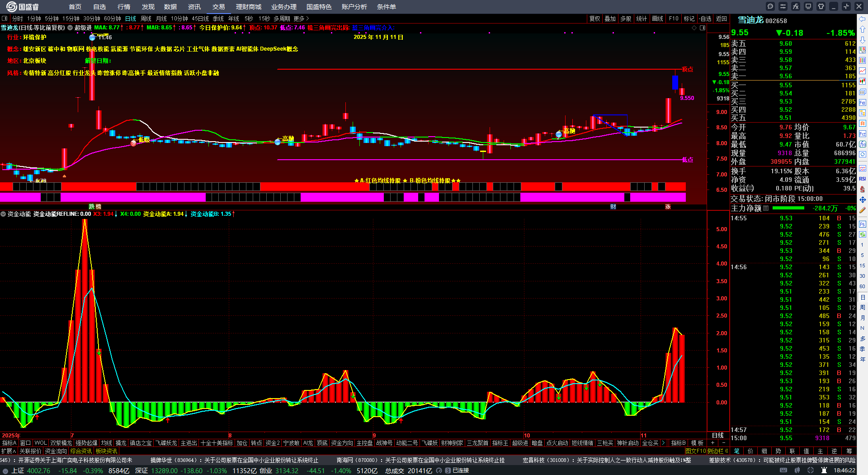Open the skin shirt icon in title bar
Viewport: 868px width, 475px height.
pyautogui.click(x=821, y=6)
